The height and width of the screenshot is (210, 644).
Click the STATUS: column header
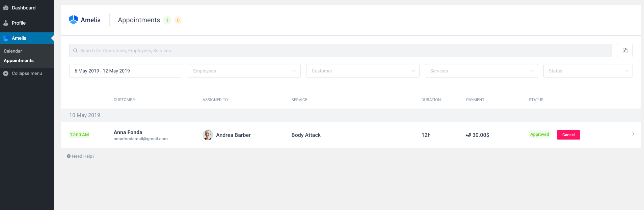tap(536, 100)
